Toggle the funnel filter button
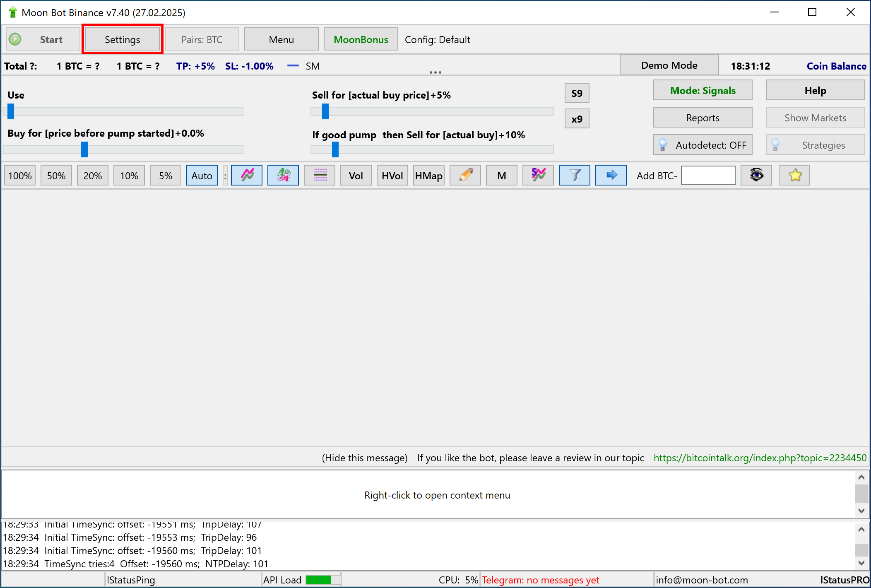This screenshot has height=588, width=871. tap(575, 176)
